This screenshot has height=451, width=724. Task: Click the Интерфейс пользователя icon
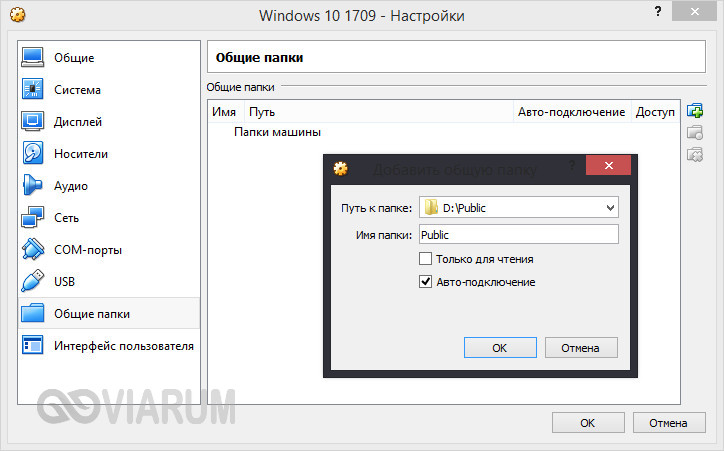(x=33, y=345)
